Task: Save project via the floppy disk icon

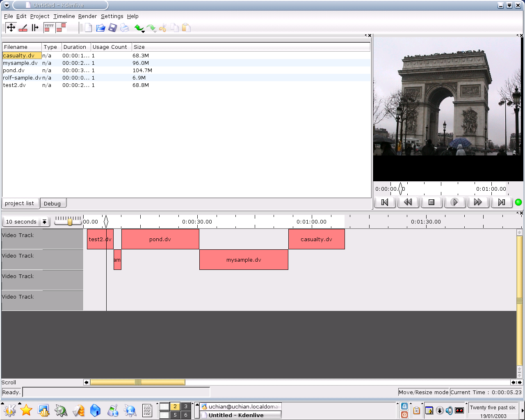Action: coord(112,28)
